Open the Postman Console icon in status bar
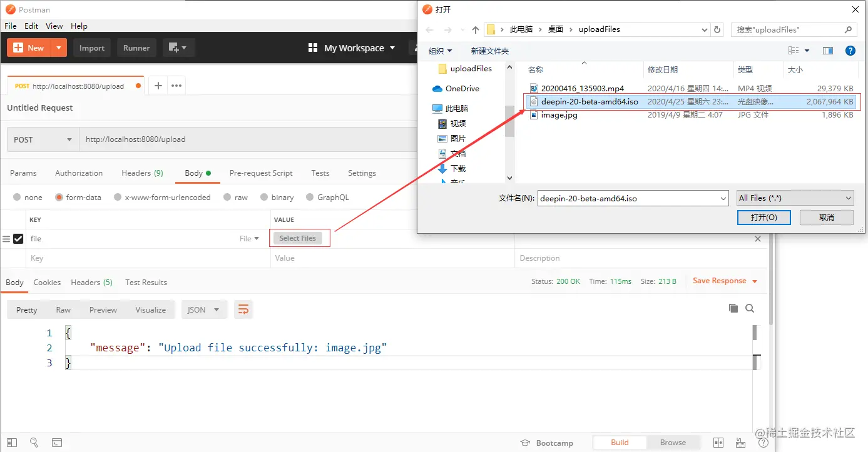868x452 pixels. coord(57,443)
